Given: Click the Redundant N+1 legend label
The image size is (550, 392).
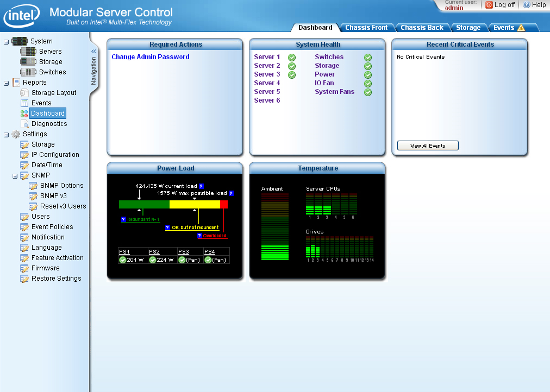Looking at the screenshot, I should (x=143, y=220).
